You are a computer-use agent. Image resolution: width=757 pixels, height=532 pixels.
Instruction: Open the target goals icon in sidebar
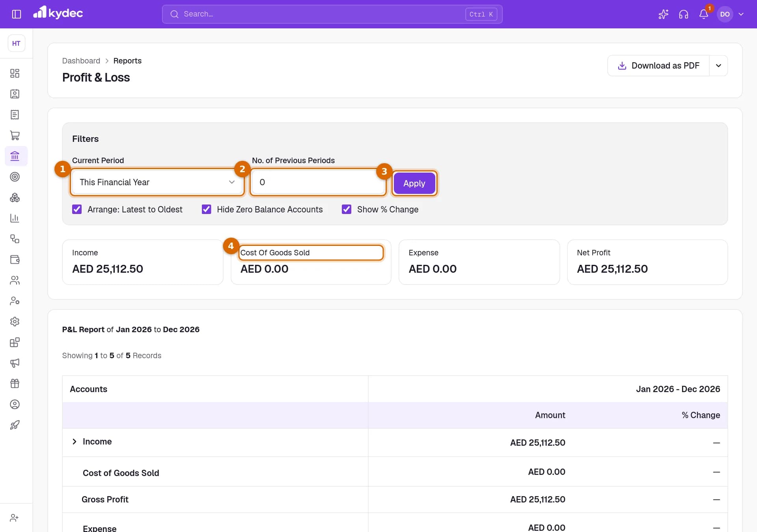tap(15, 177)
